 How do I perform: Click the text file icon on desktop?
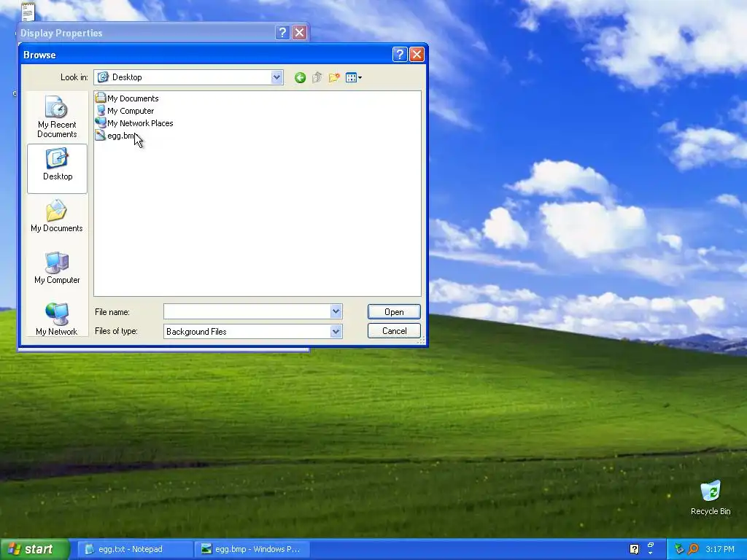[x=28, y=11]
